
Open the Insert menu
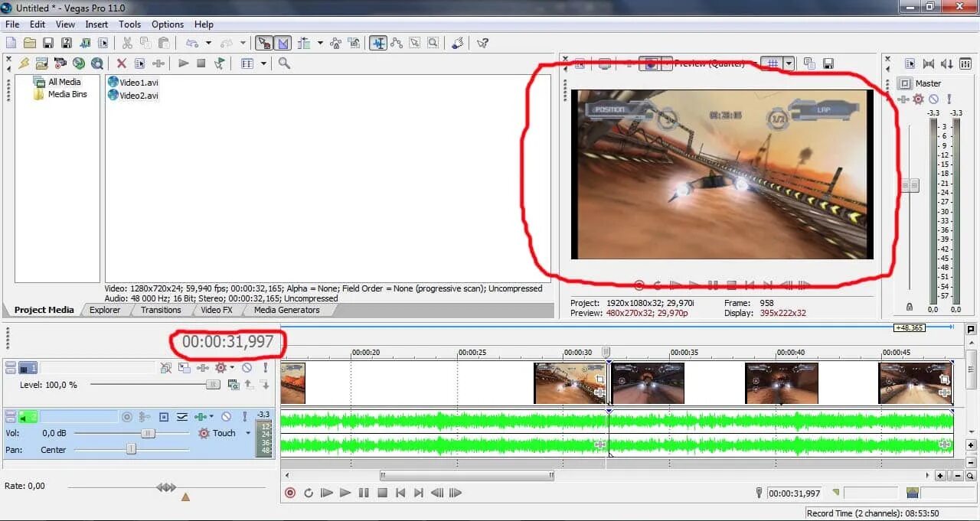pos(96,24)
